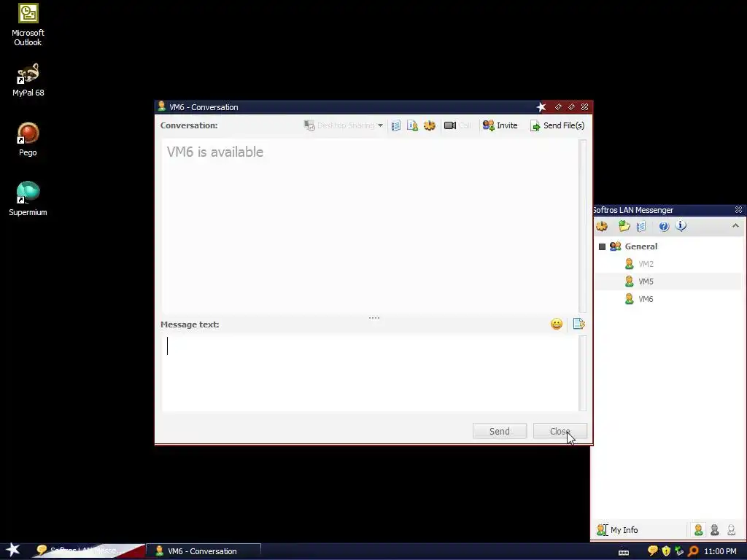Image resolution: width=747 pixels, height=560 pixels.
Task: Click the star Start button on the taskbar
Action: 13,551
